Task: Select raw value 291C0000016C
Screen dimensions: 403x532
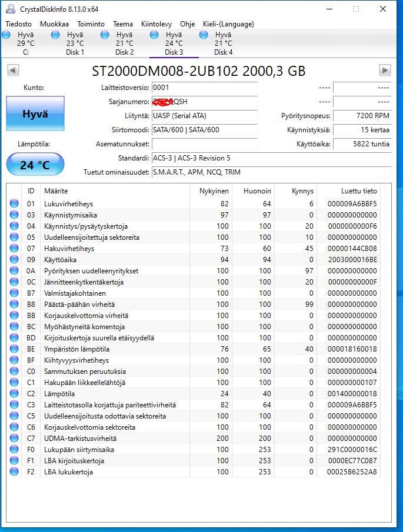Action: pos(352,450)
